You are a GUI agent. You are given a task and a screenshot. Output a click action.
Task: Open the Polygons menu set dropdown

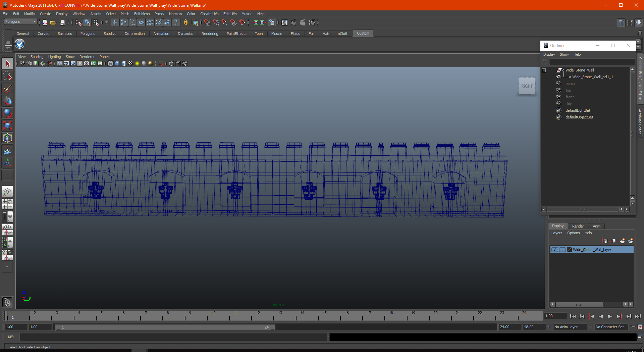click(x=20, y=21)
